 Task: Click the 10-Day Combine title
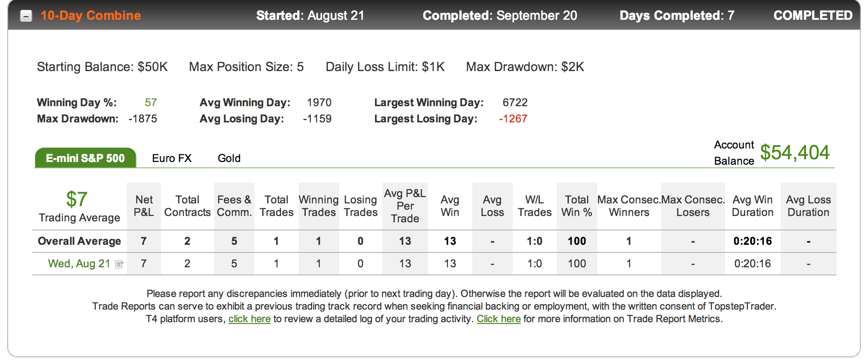91,16
